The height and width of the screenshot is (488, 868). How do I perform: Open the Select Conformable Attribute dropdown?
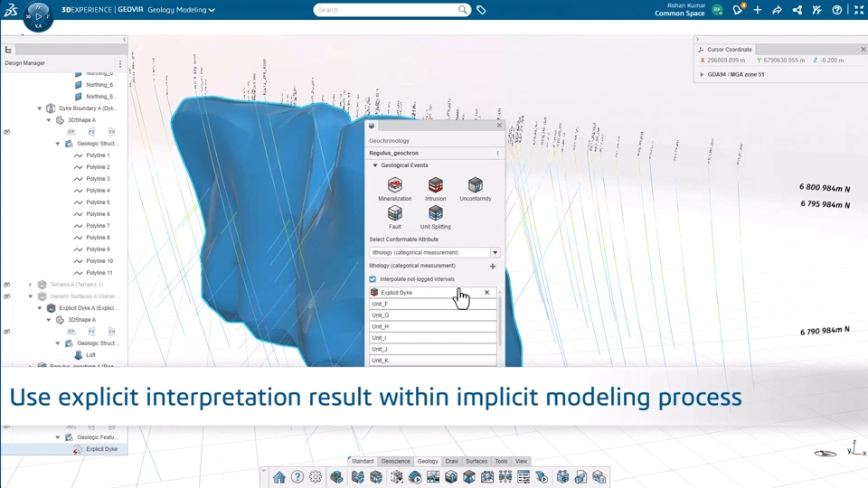(435, 252)
